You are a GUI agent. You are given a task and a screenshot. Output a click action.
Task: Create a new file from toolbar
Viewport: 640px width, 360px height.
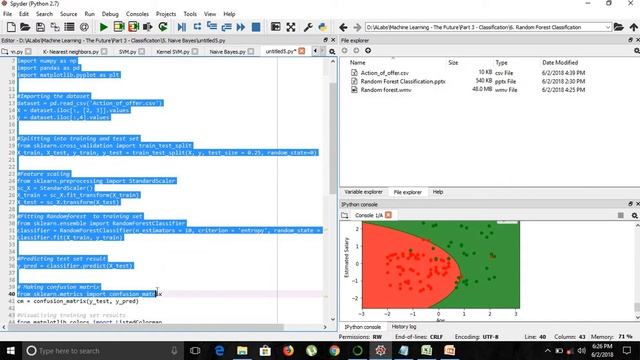point(11,27)
